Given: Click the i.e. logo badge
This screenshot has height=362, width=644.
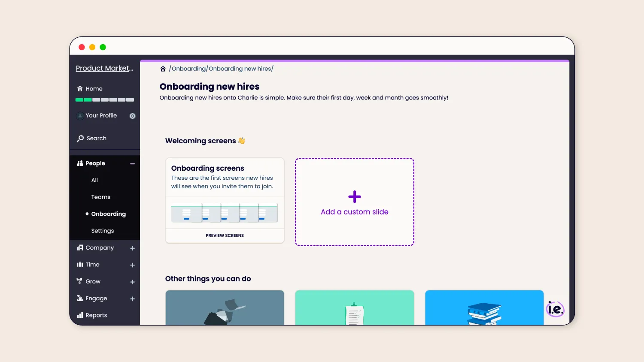Looking at the screenshot, I should (555, 309).
